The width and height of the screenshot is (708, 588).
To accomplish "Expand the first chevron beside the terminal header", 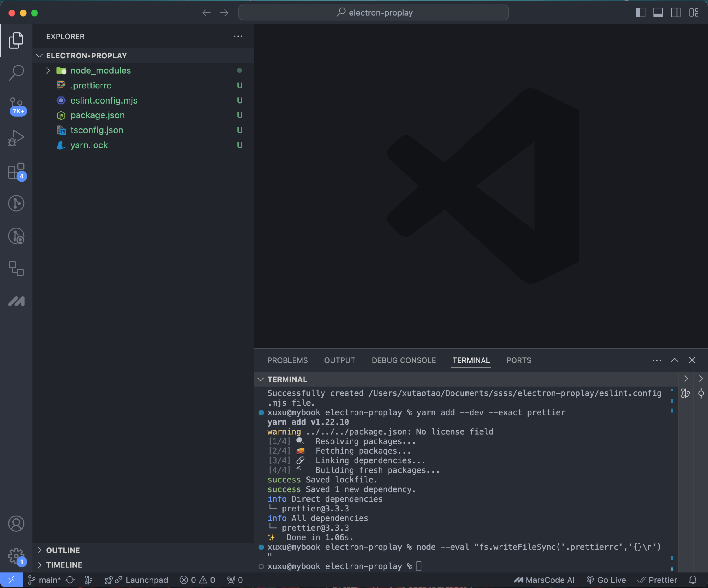I will coord(686,379).
